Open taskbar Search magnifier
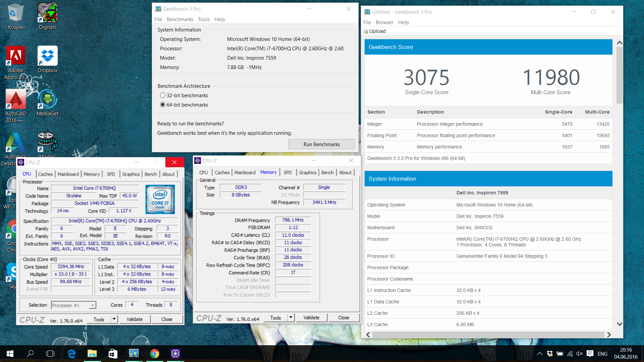The height and width of the screenshot is (362, 644). coord(30,354)
